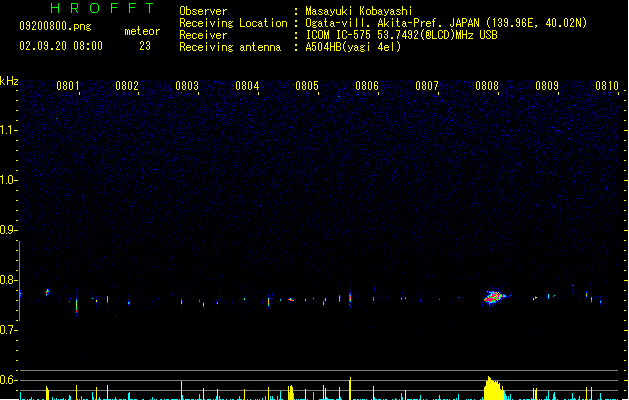Click the 0807 time marker

pos(427,85)
